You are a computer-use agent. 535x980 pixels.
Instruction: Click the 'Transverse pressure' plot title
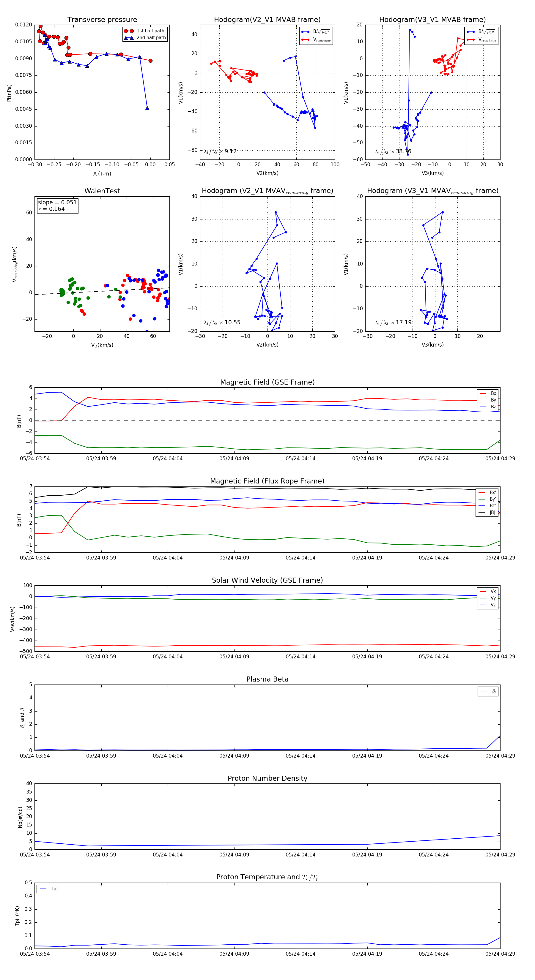point(102,20)
